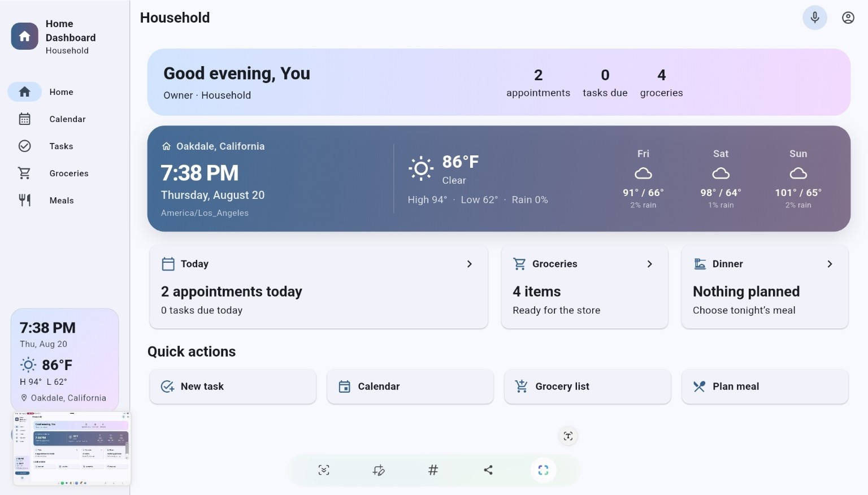
Task: Tap the crop and draw edit icon
Action: pyautogui.click(x=379, y=470)
